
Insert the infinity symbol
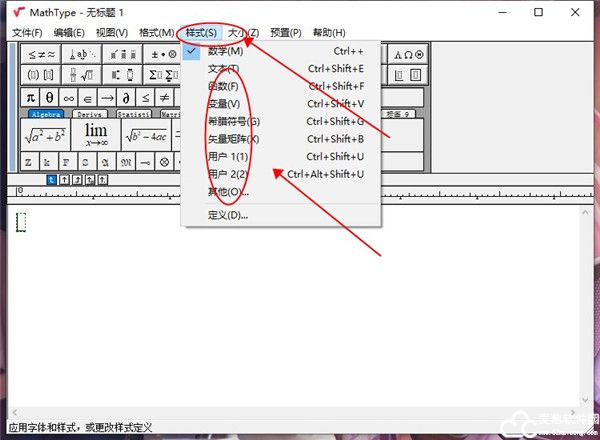[69, 97]
